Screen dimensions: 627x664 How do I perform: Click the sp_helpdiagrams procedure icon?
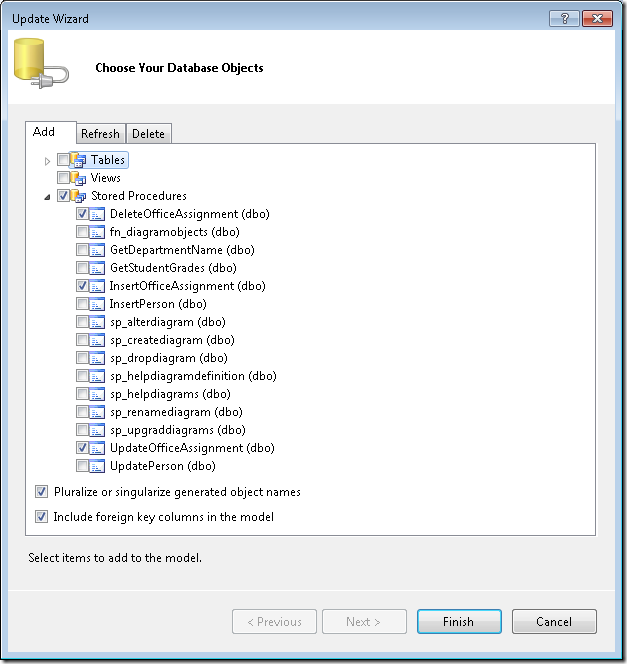tap(97, 394)
